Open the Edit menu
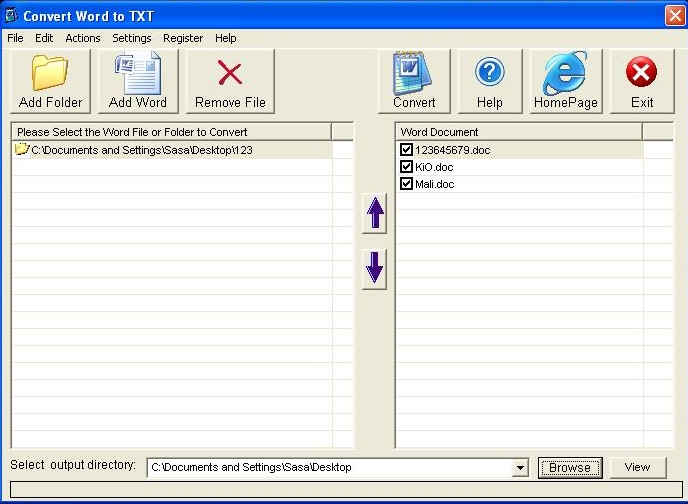The height and width of the screenshot is (504, 688). click(44, 38)
